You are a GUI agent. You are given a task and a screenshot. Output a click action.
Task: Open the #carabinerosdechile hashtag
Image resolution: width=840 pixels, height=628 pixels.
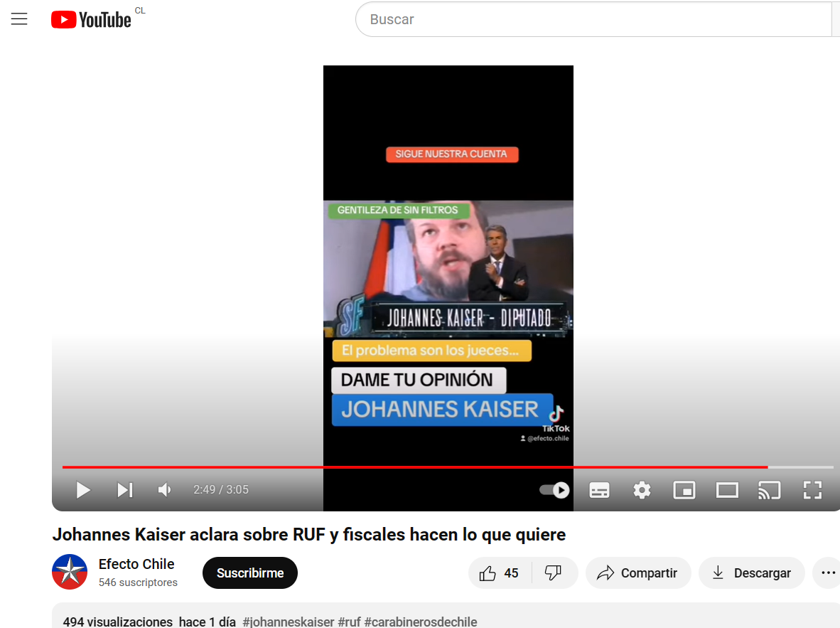(x=421, y=622)
